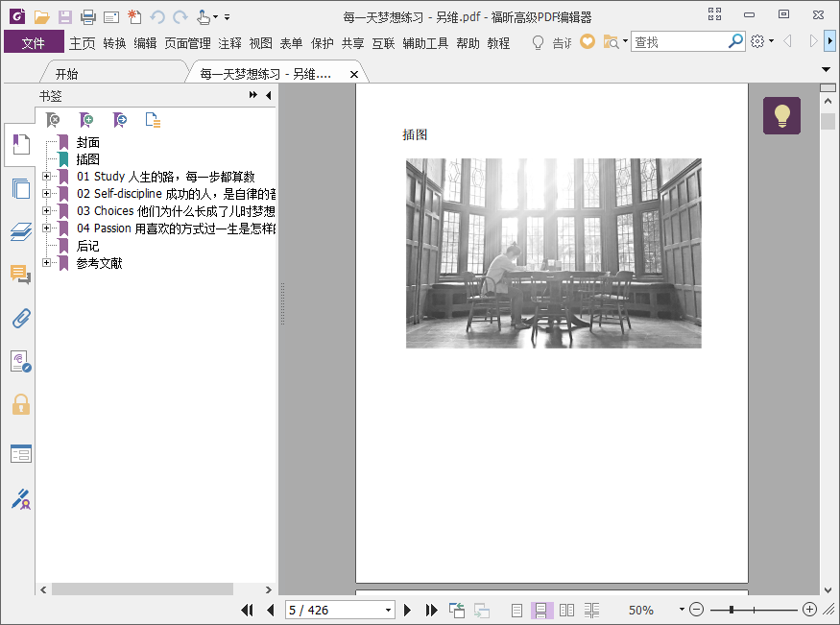The width and height of the screenshot is (840, 625).
Task: Click the zoom slider handle
Action: click(x=732, y=610)
